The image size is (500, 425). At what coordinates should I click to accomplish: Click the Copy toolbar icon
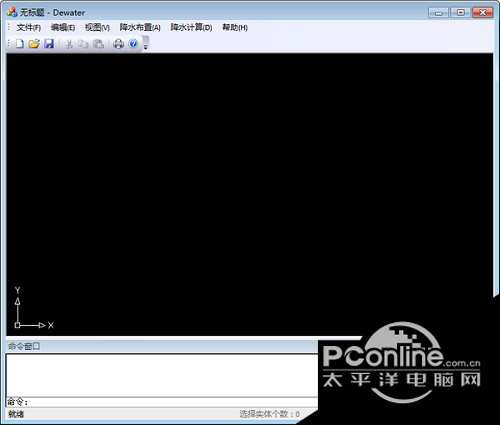[x=83, y=44]
